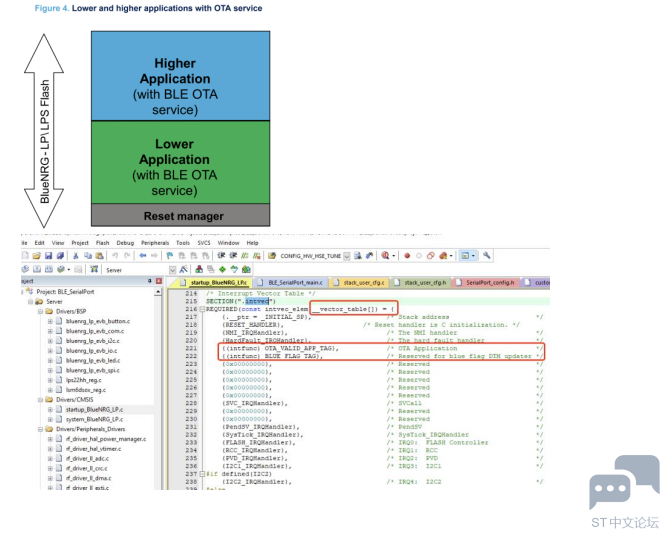Click the Uncomment selection icon with red X
This screenshot has width=668, height=538.
click(x=256, y=256)
